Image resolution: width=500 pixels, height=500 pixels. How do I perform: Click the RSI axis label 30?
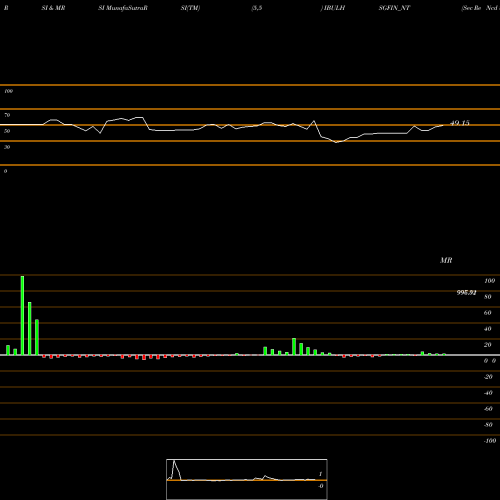coord(7,147)
